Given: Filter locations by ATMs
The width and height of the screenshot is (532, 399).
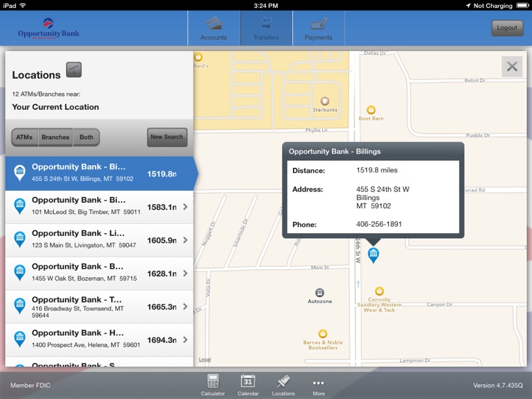Looking at the screenshot, I should click(24, 137).
